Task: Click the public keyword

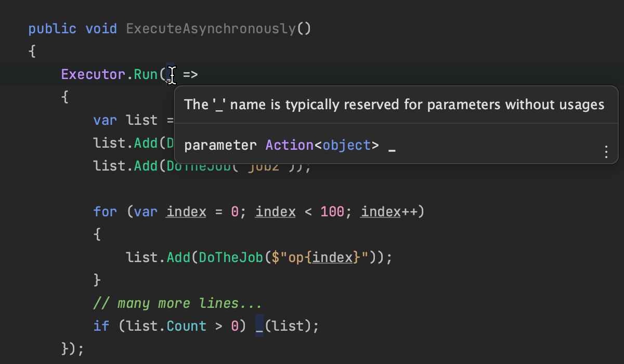Action: (52, 28)
